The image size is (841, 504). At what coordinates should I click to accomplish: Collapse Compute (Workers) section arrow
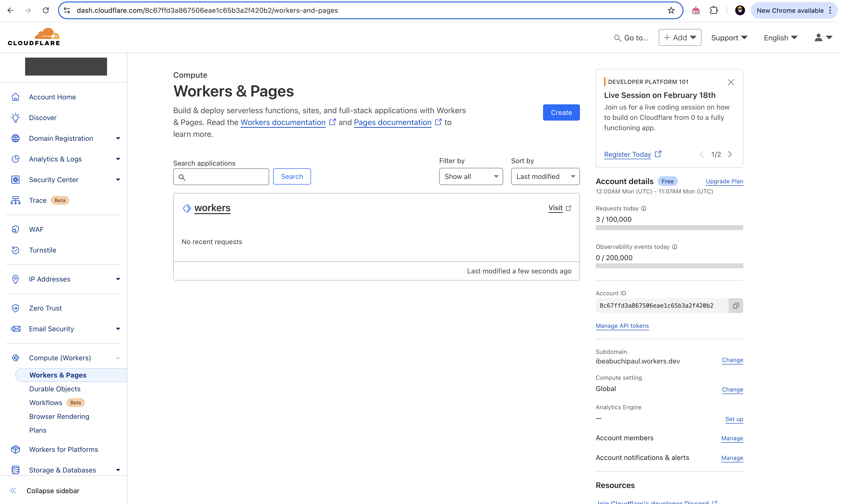click(118, 358)
